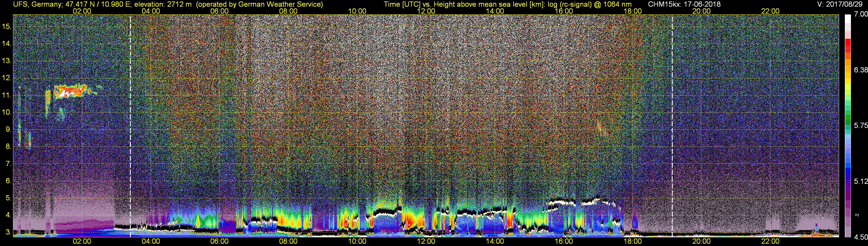Click the 5. km height axis label
868x246 pixels.
point(8,198)
